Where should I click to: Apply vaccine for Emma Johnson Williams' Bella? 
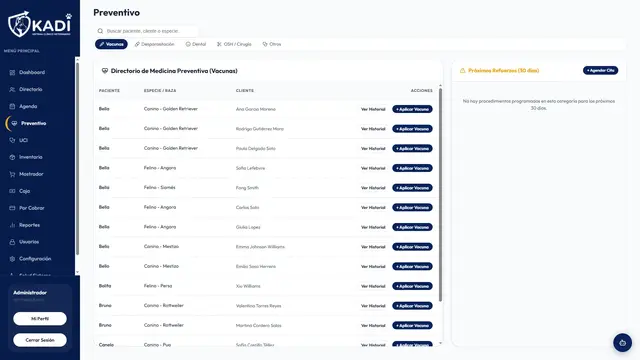click(412, 247)
